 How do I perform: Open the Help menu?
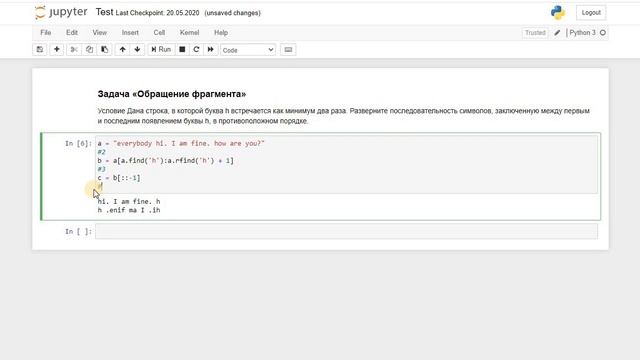[221, 33]
